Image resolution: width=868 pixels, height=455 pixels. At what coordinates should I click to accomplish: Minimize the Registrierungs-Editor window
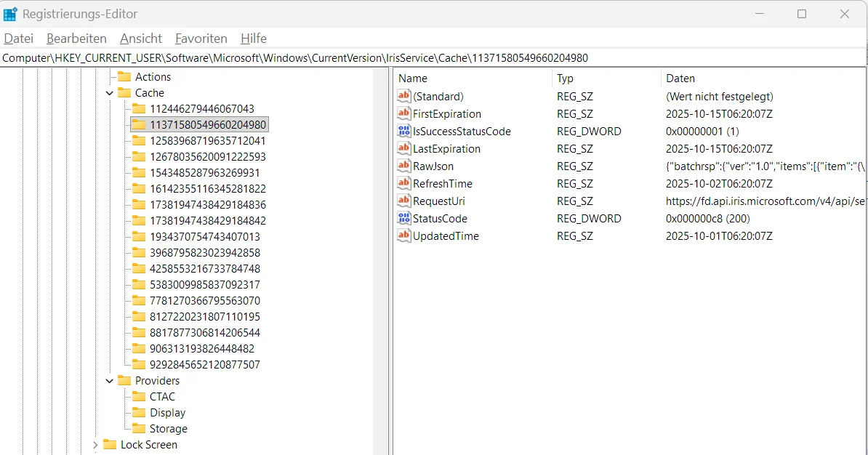[x=760, y=14]
